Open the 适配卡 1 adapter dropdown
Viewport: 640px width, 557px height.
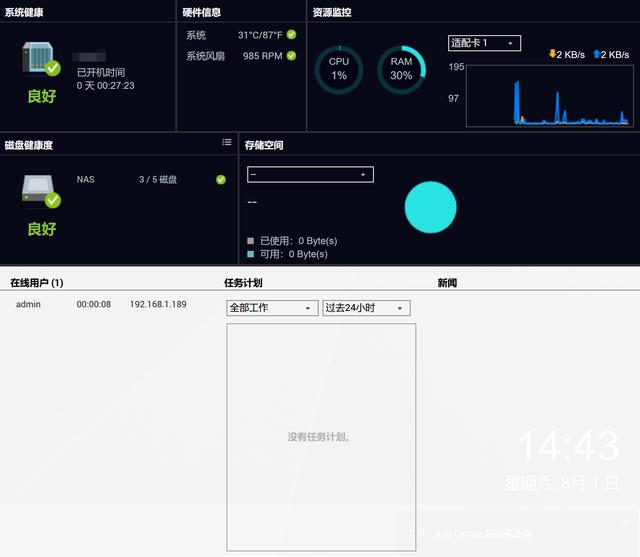(484, 43)
